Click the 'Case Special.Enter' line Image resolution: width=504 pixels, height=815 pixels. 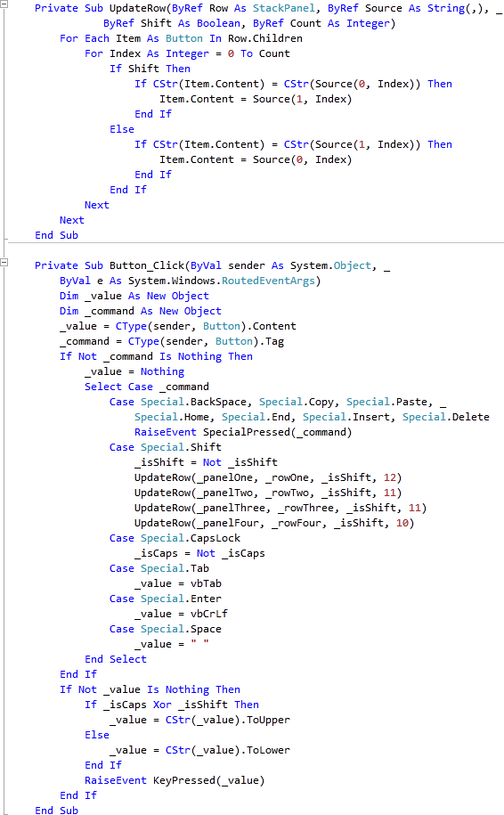pos(166,599)
